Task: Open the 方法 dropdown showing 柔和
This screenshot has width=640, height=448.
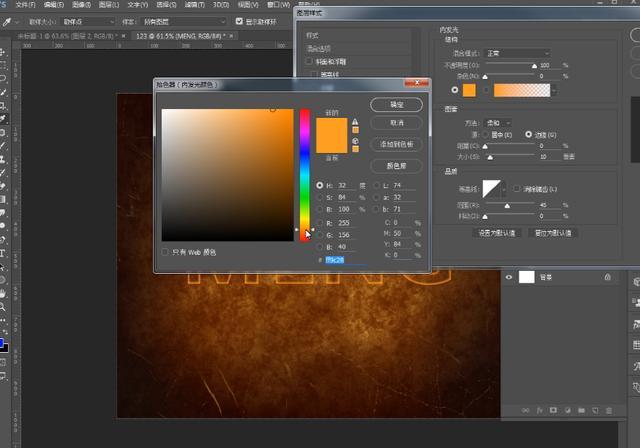Action: (498, 122)
